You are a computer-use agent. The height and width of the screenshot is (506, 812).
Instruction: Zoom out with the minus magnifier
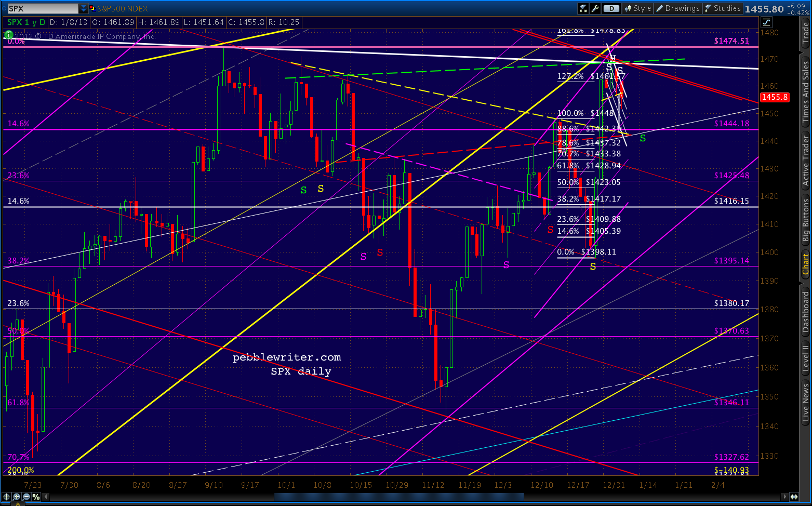pyautogui.click(x=26, y=497)
